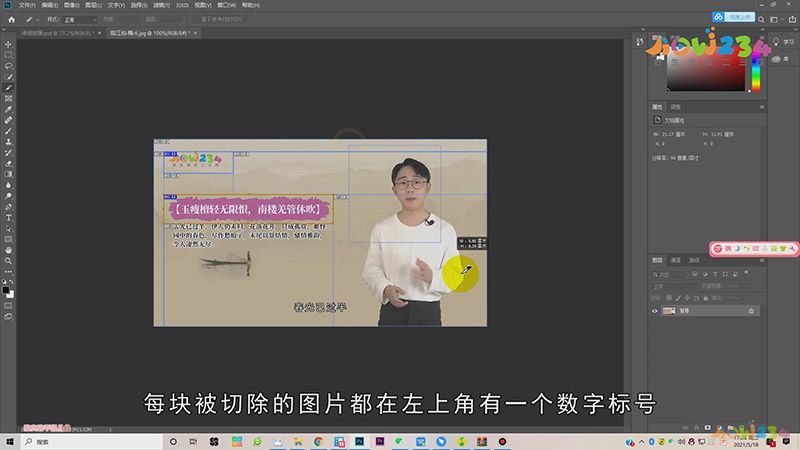Click the blue cloud upload button
This screenshot has width=800, height=450.
click(734, 17)
